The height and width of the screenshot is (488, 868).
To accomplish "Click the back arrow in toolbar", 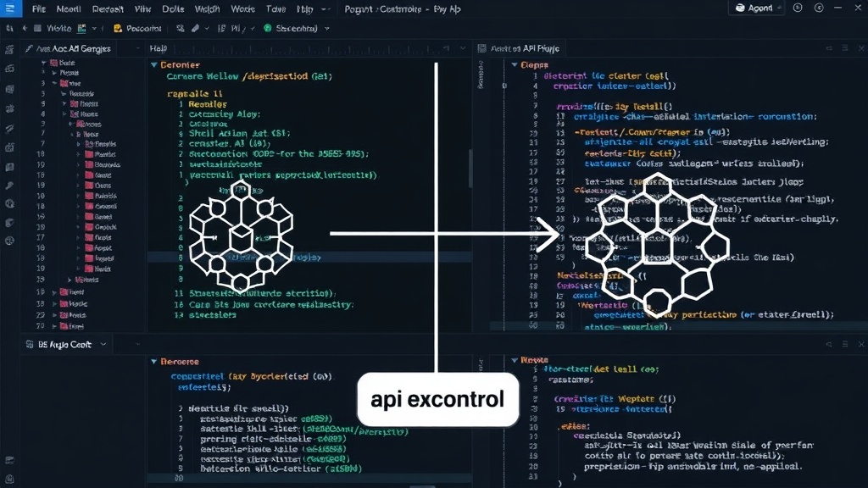I will tap(25, 28).
